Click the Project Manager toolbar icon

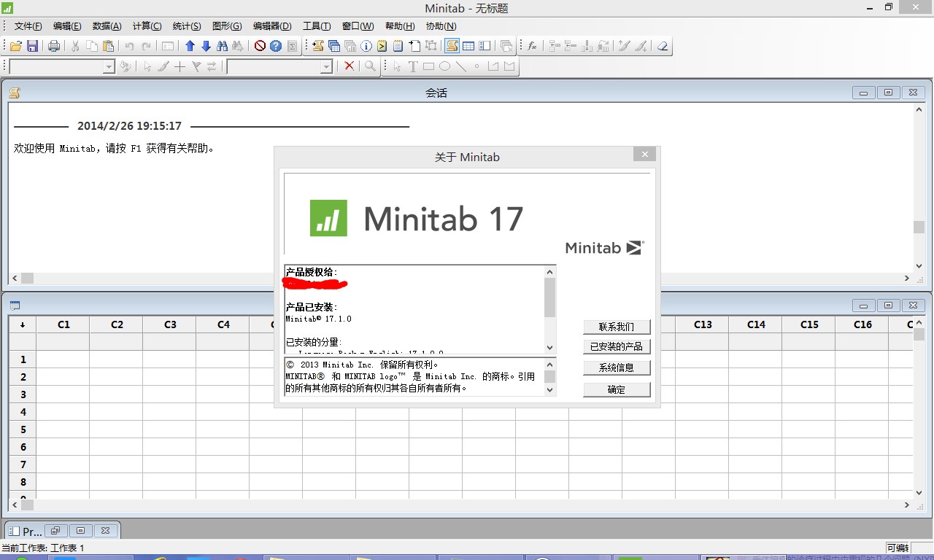pyautogui.click(x=485, y=46)
